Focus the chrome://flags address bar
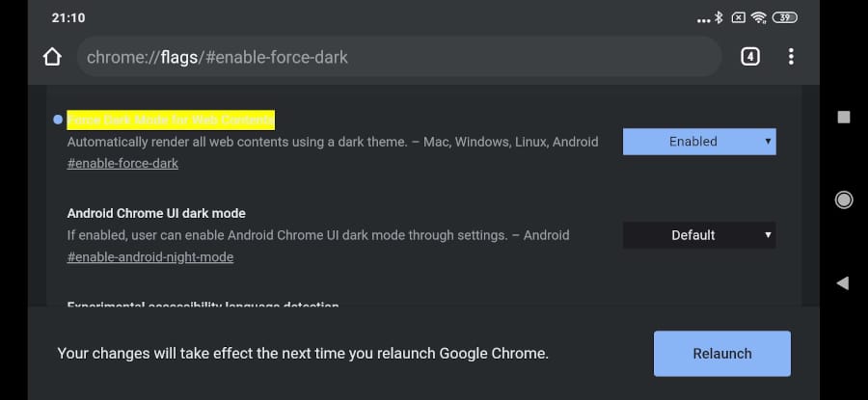 coord(398,57)
